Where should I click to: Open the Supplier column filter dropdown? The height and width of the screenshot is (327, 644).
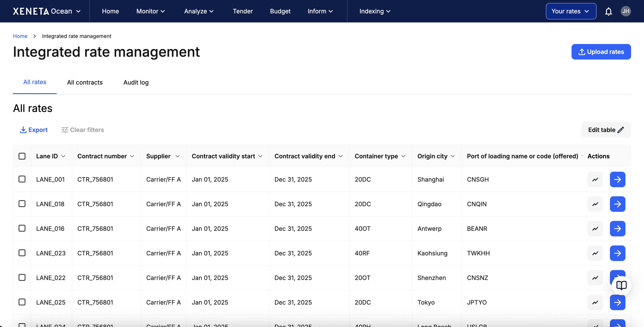coord(177,156)
